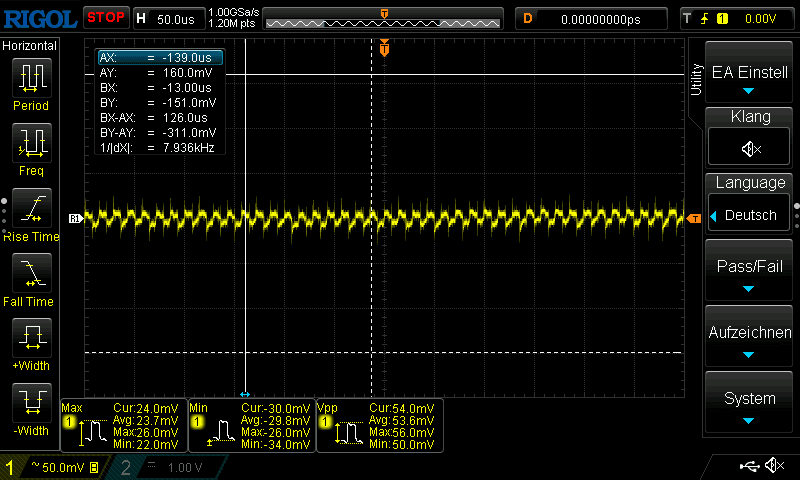The width and height of the screenshot is (800, 480).
Task: Click the Vpp Avg:53.6mV value
Action: (402, 420)
